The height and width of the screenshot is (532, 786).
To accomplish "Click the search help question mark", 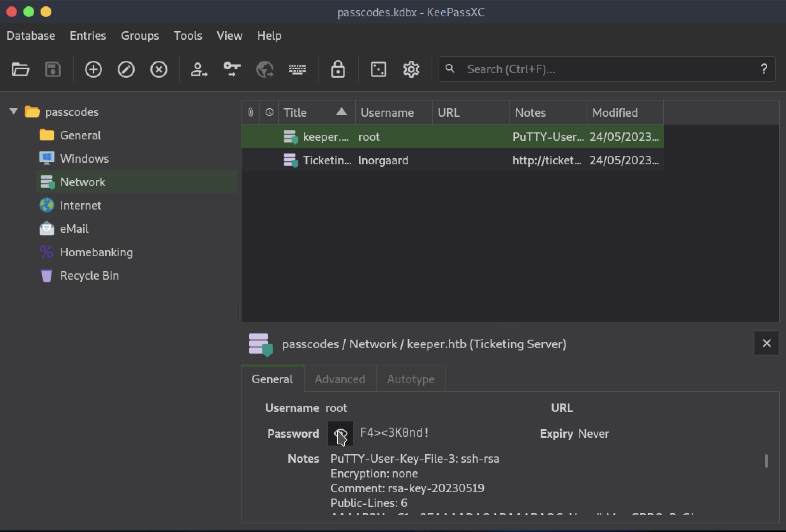I will tap(764, 69).
